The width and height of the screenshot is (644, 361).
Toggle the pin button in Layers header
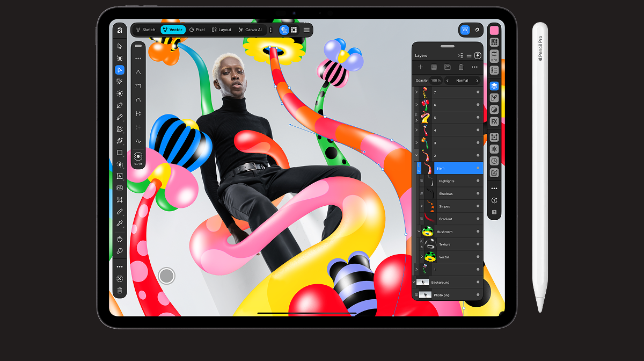pos(478,55)
